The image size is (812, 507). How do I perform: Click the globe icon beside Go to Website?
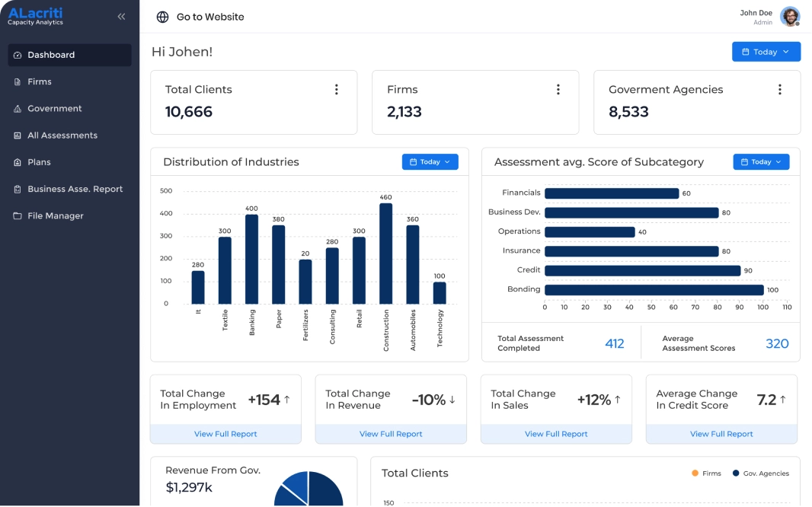pyautogui.click(x=162, y=17)
